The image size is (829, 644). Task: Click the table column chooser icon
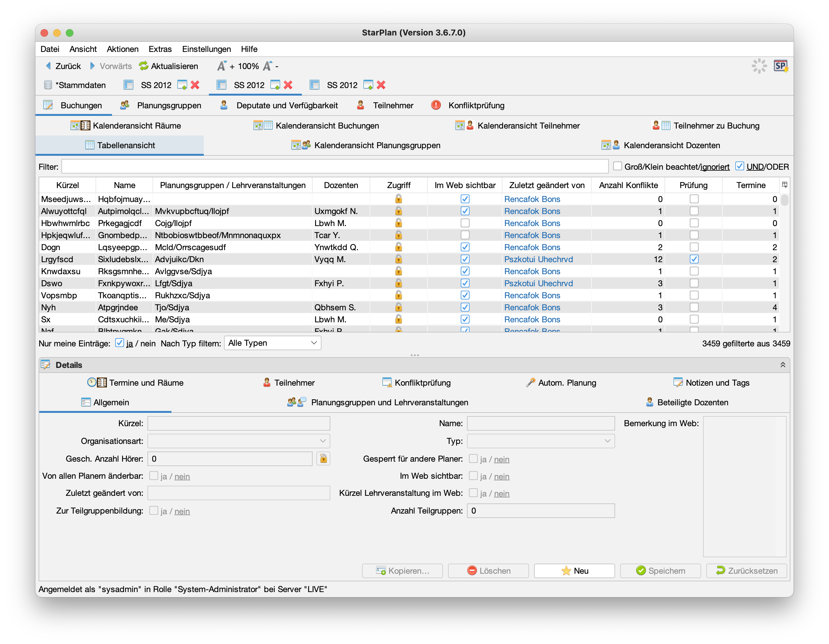[x=785, y=185]
